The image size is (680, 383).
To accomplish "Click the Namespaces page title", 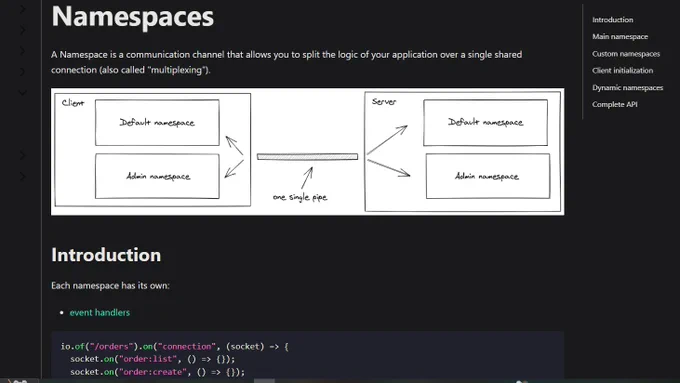I will point(132,17).
